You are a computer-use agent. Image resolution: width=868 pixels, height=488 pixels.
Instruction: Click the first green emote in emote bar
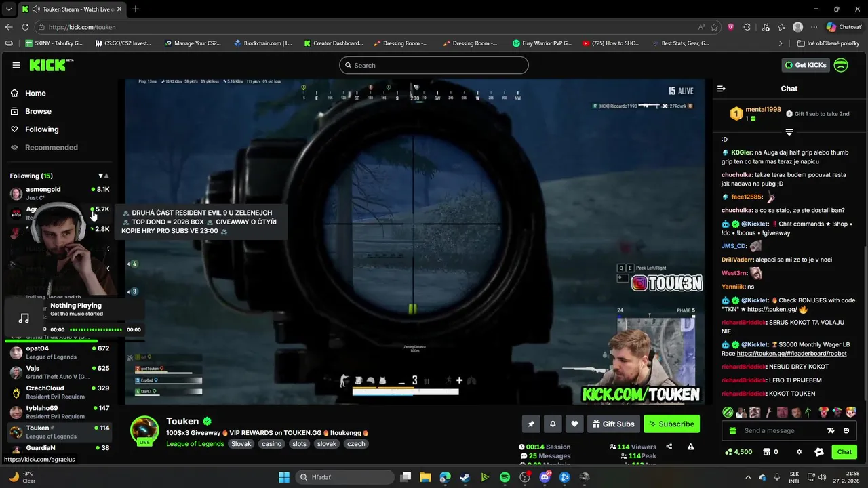pyautogui.click(x=728, y=412)
